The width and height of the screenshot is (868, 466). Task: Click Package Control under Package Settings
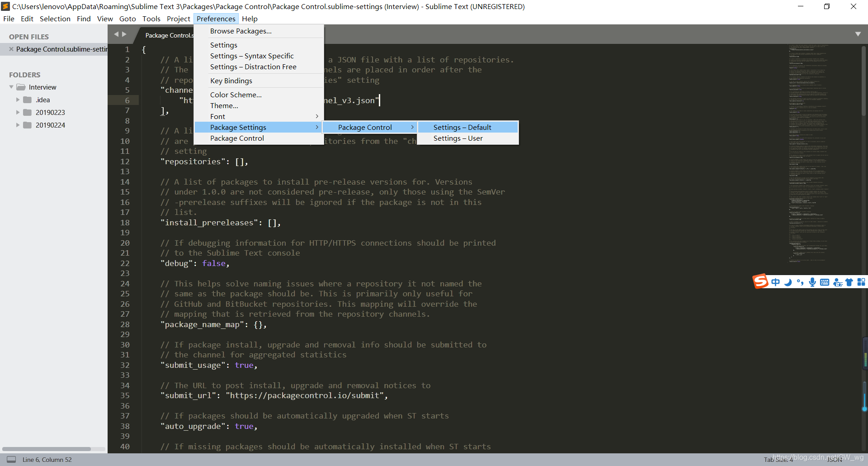coord(259,138)
